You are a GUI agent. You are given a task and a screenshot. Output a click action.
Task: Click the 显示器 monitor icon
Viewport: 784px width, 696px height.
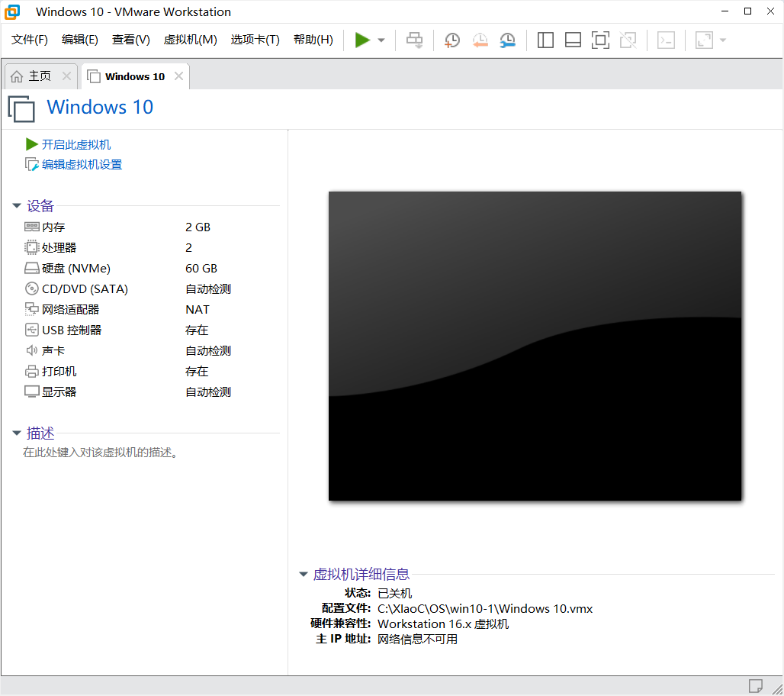31,391
